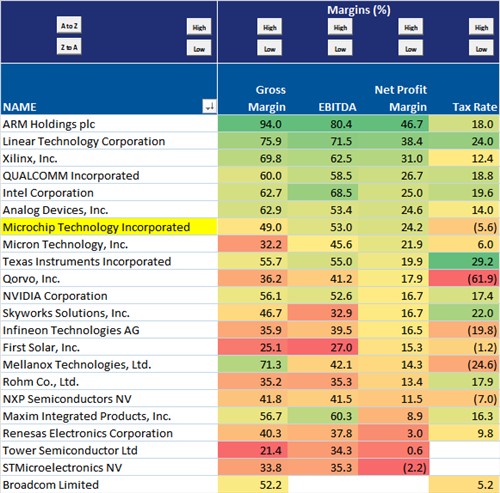
Task: Select Micron Technology gross margin 32.2
Action: tap(253, 244)
